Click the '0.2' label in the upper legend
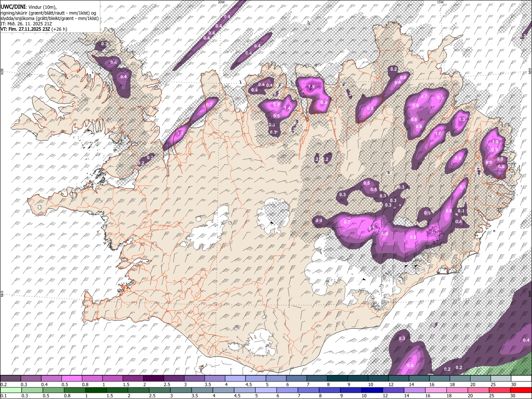532x399 pixels. (x=4, y=384)
